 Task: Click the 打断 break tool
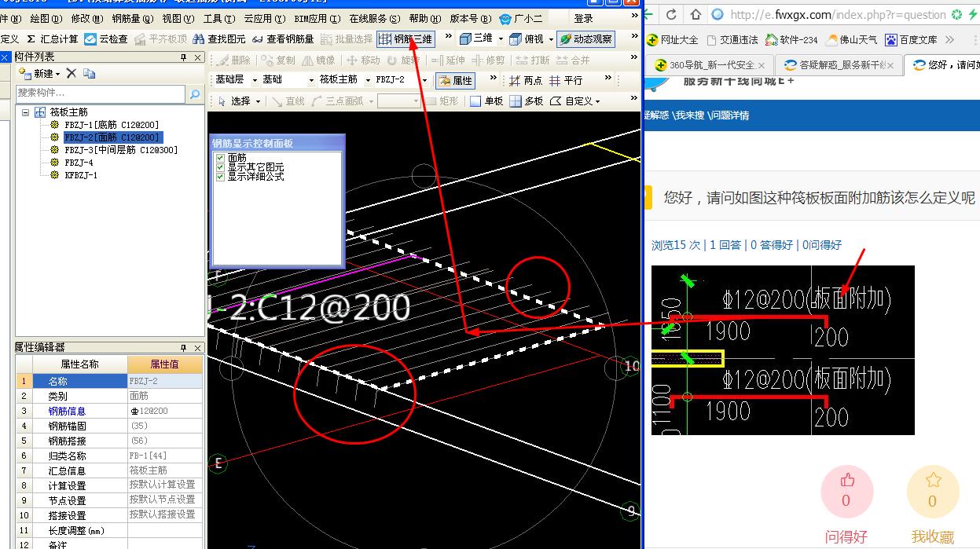(x=533, y=60)
